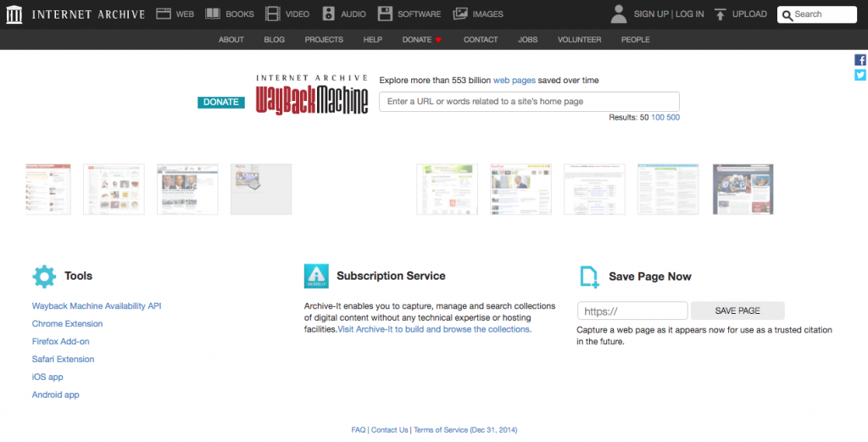
Task: Follow the Visit Archive-It collections link
Action: click(x=435, y=329)
